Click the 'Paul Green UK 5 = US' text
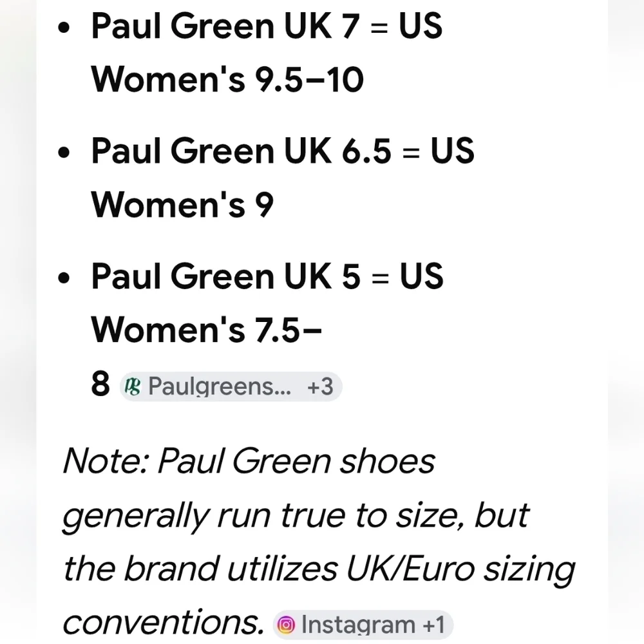Screen dimensions: 644x644 point(267,276)
